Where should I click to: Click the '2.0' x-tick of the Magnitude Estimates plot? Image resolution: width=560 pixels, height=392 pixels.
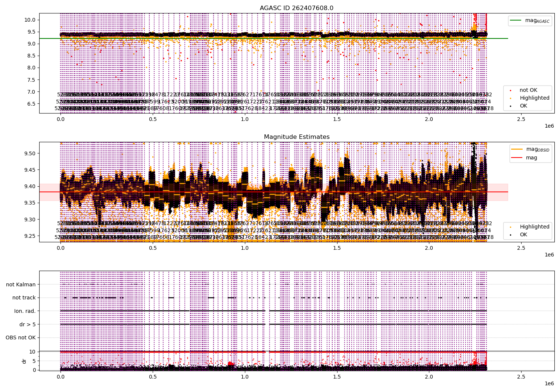coord(429,248)
